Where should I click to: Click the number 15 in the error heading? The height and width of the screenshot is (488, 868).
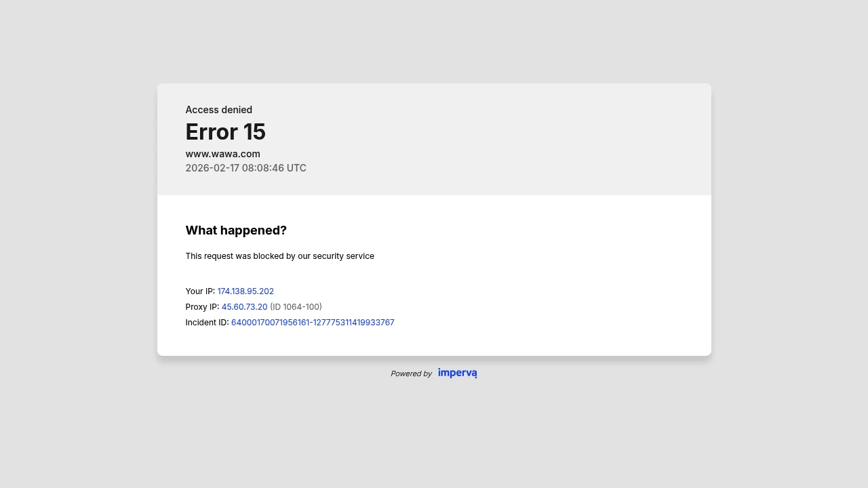click(254, 131)
